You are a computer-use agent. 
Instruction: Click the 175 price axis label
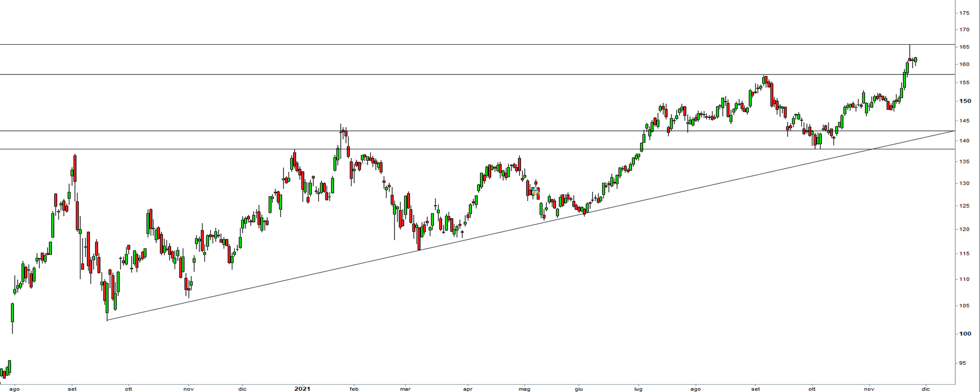964,13
